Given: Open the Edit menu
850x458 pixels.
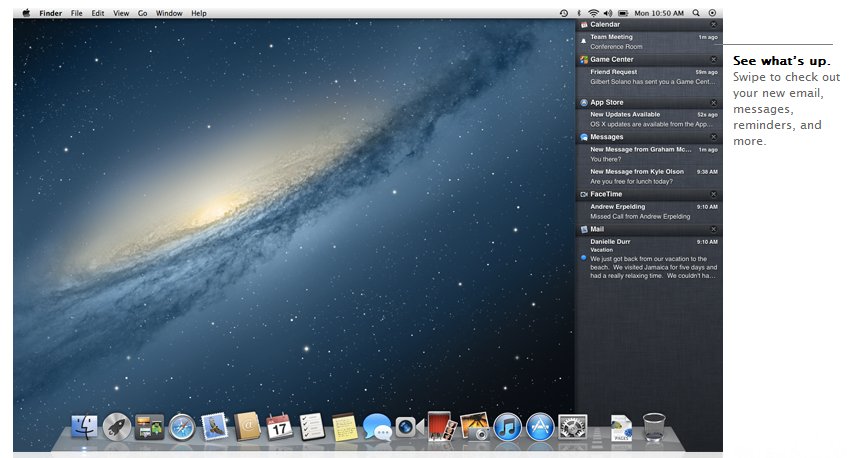Looking at the screenshot, I should pyautogui.click(x=98, y=13).
